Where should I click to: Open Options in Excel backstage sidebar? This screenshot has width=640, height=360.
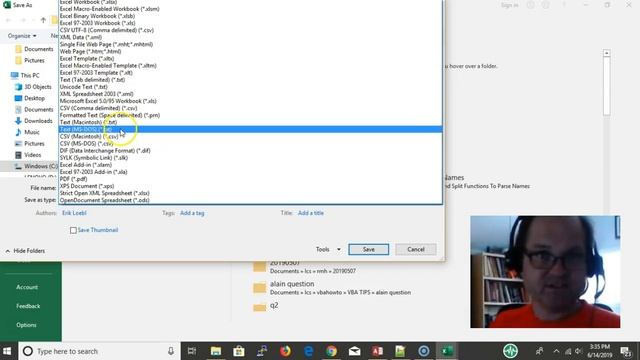(26, 325)
